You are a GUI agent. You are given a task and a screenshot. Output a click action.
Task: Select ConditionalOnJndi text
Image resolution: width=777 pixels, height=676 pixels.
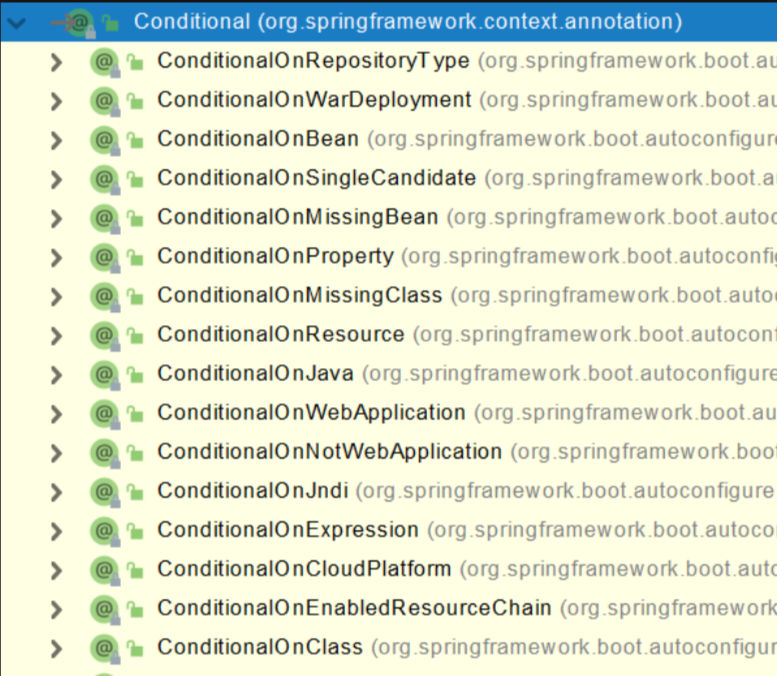(x=253, y=492)
